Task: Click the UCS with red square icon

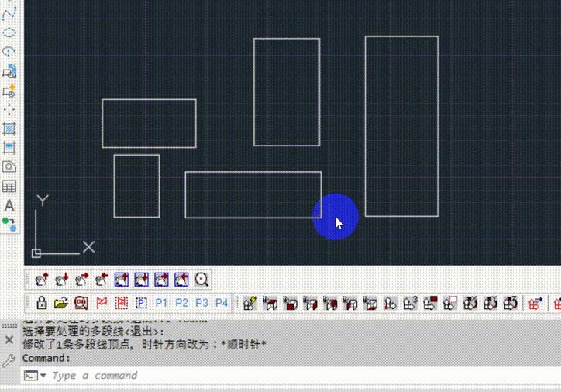Action: click(x=430, y=303)
